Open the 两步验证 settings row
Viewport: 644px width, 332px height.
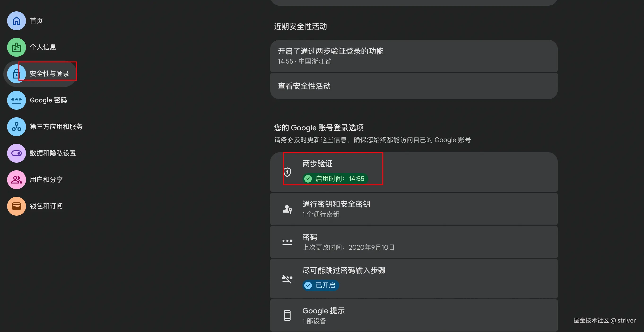click(414, 172)
